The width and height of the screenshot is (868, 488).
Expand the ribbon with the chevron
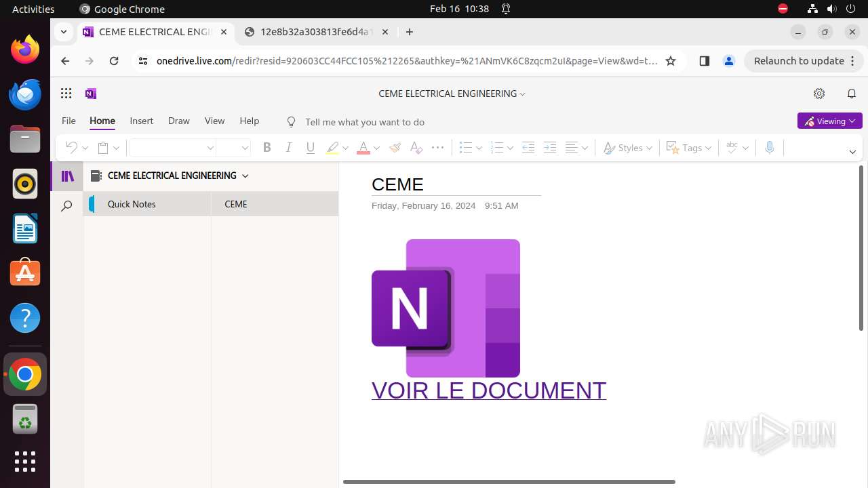852,152
